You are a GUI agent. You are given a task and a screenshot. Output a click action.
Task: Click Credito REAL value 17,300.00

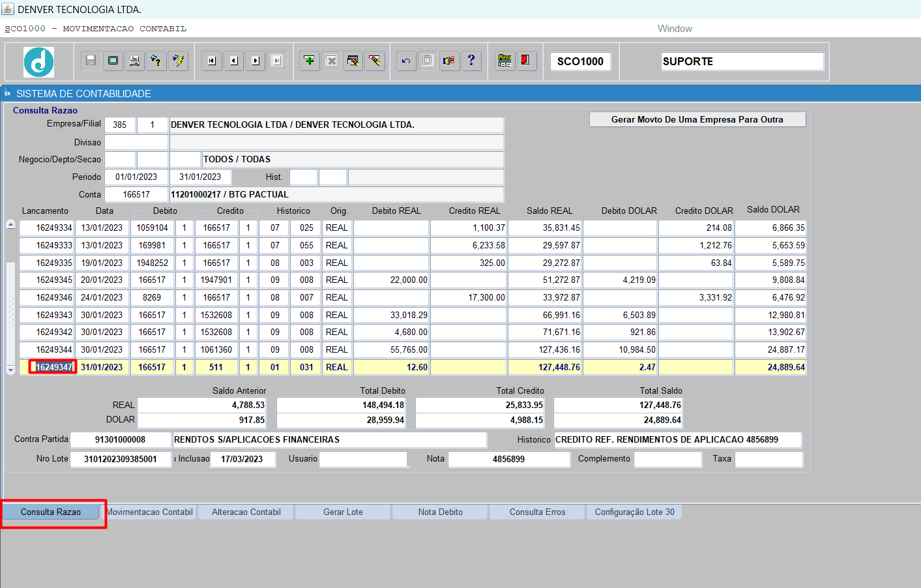pos(469,297)
